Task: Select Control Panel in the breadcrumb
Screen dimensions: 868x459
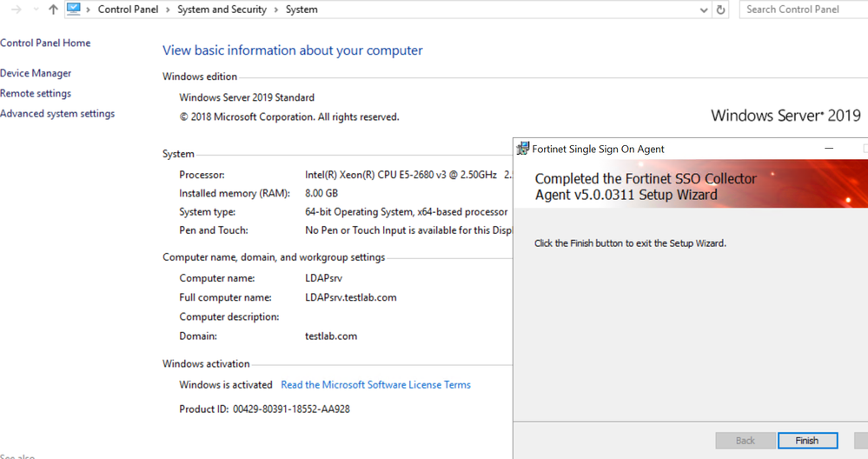Action: (x=128, y=10)
